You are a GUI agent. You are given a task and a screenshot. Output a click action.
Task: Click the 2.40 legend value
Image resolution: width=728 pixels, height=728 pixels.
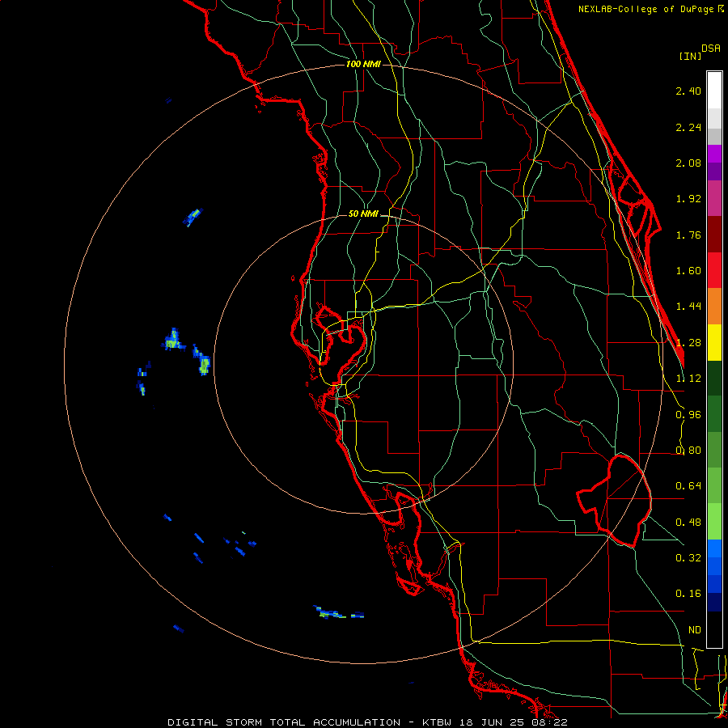688,91
